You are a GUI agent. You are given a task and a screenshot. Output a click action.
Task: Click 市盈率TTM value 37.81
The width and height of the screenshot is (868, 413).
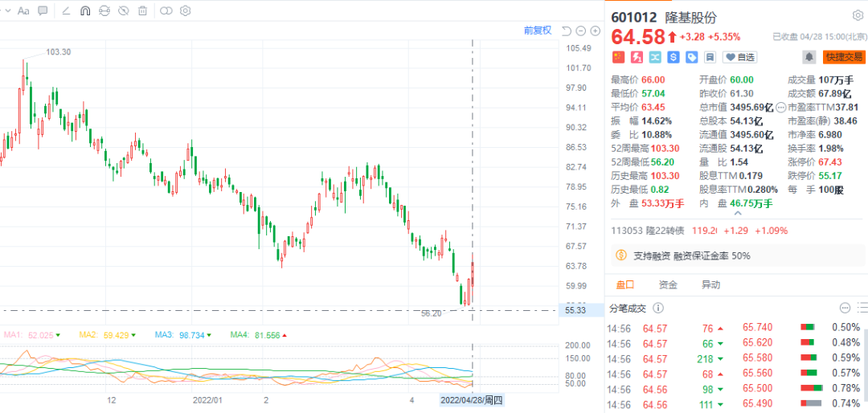(x=846, y=107)
